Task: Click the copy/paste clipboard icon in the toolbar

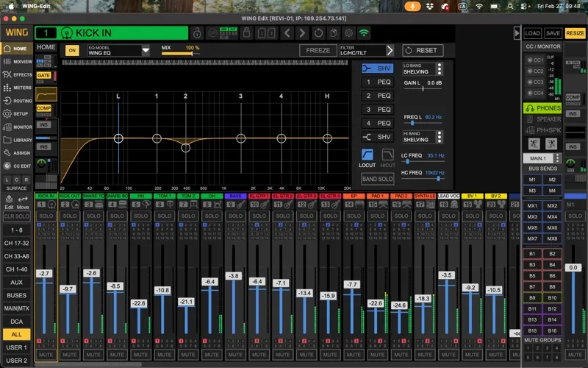Action: [x=334, y=33]
